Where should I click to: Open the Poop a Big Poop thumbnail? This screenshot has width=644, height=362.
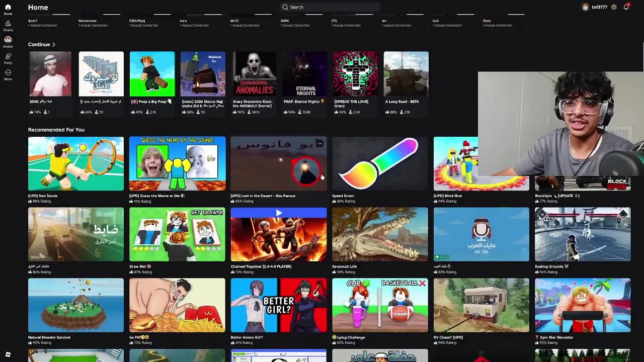(x=152, y=74)
